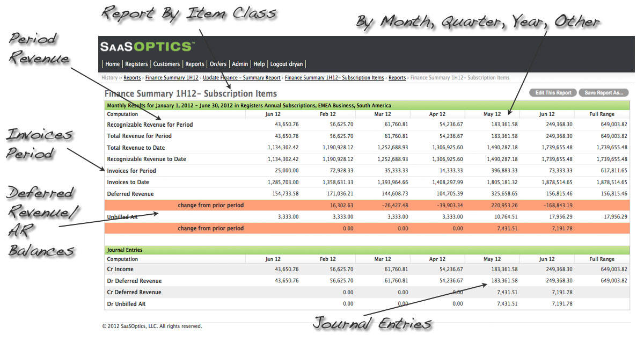Open the Help menu item
Image resolution: width=644 pixels, height=349 pixels.
coord(259,64)
